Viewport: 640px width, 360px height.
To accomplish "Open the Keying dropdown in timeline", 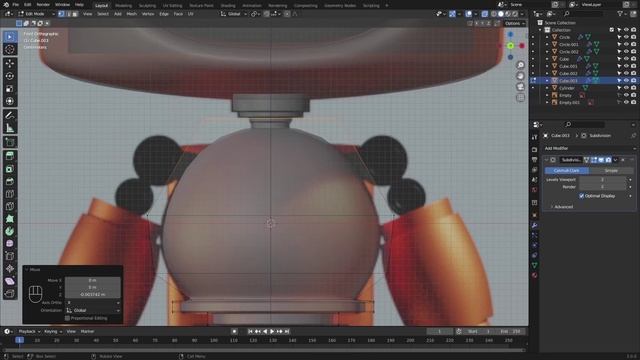I will click(x=53, y=331).
